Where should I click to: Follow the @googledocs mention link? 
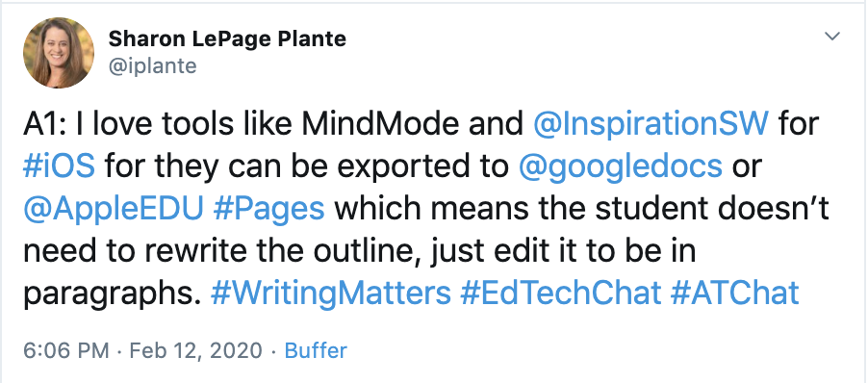click(621, 166)
